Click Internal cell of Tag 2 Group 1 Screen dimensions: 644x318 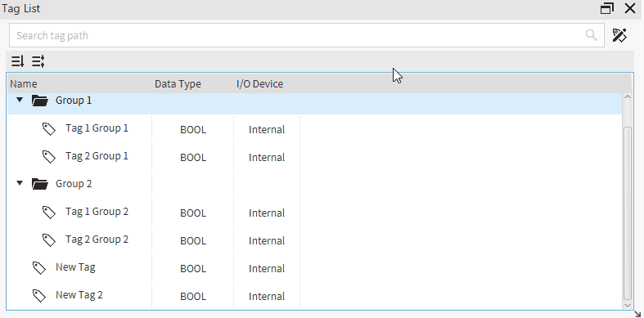coord(267,158)
